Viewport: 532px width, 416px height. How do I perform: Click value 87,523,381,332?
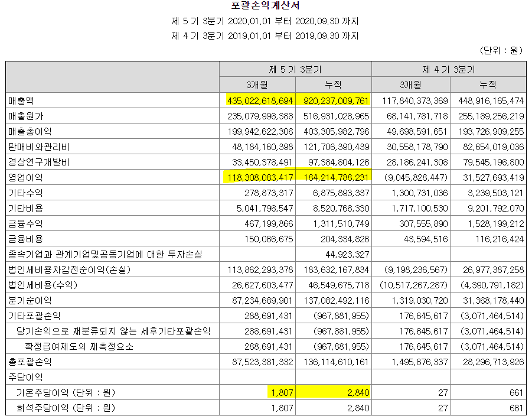tap(263, 362)
